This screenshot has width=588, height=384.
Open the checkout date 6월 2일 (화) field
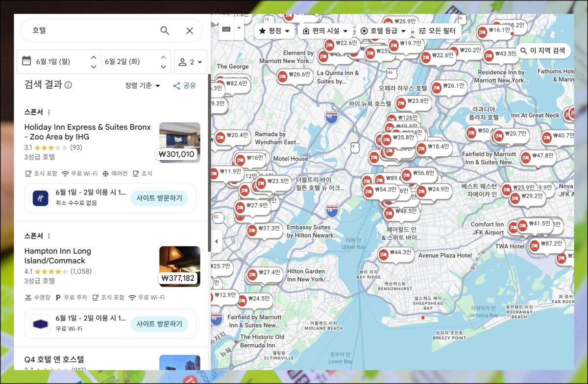pyautogui.click(x=122, y=62)
